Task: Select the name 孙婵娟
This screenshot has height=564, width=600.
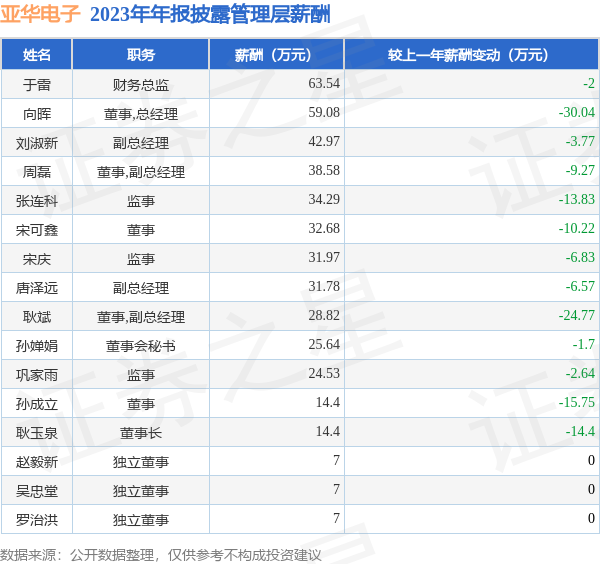Action: tap(37, 346)
